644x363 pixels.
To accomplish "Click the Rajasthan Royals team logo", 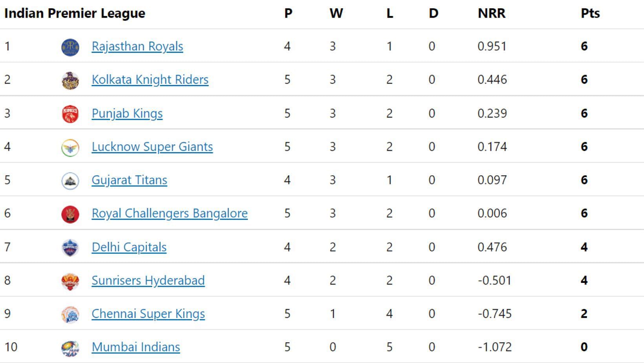I will point(70,47).
